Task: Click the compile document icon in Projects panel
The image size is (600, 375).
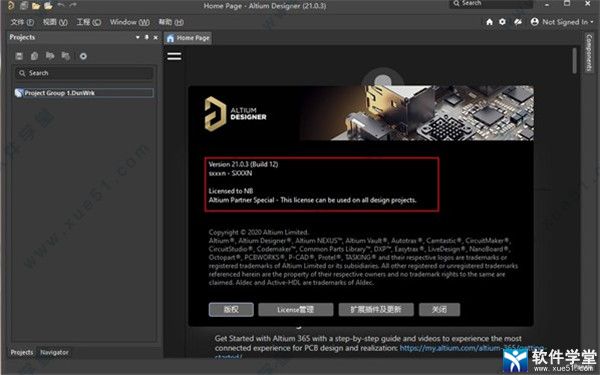Action: click(34, 56)
